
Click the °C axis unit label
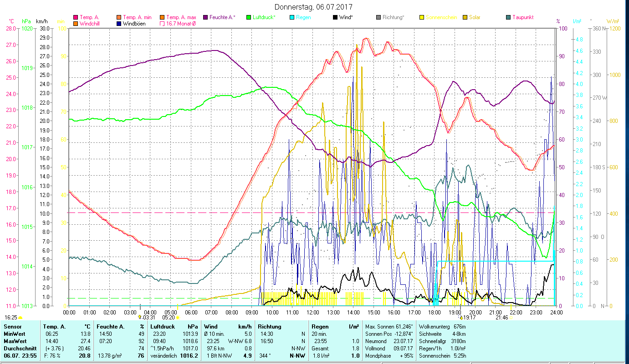pos(11,21)
